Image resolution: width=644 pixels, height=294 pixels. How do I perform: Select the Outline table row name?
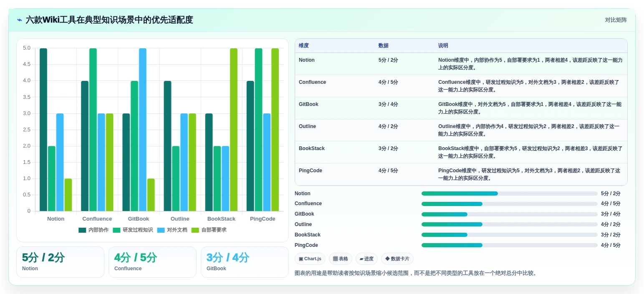[307, 126]
